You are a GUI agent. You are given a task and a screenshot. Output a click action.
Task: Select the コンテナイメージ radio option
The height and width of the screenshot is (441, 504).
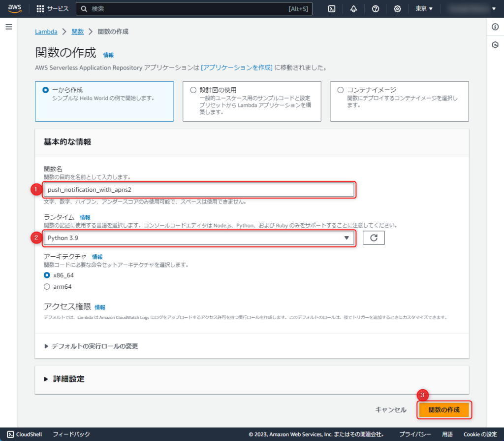click(341, 90)
